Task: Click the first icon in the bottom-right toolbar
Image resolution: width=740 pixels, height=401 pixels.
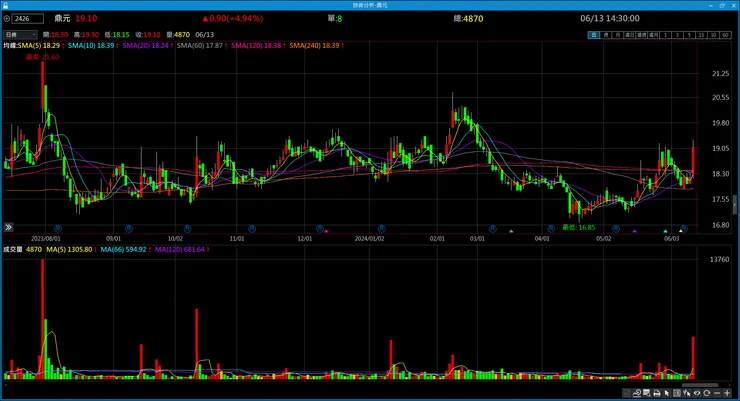Action: pos(627,393)
